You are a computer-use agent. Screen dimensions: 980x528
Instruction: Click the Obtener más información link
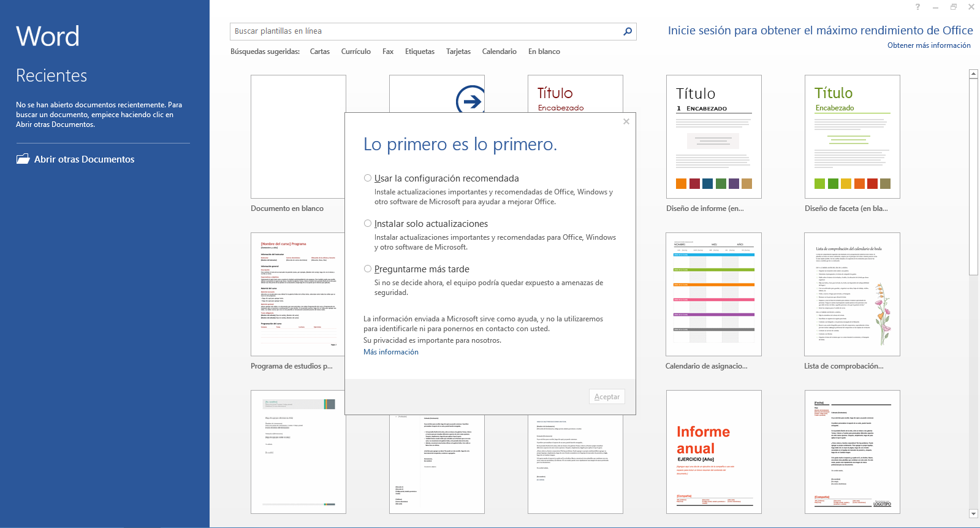(x=929, y=45)
